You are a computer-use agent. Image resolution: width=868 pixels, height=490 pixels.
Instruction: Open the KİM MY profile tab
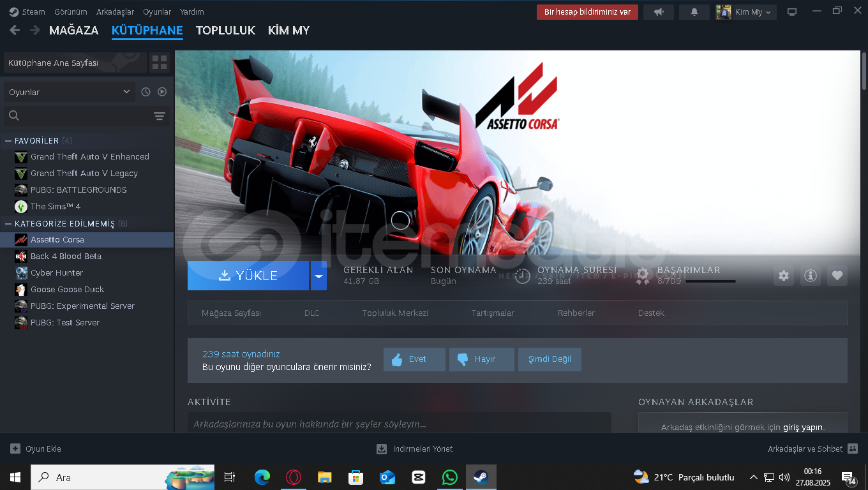click(x=288, y=31)
